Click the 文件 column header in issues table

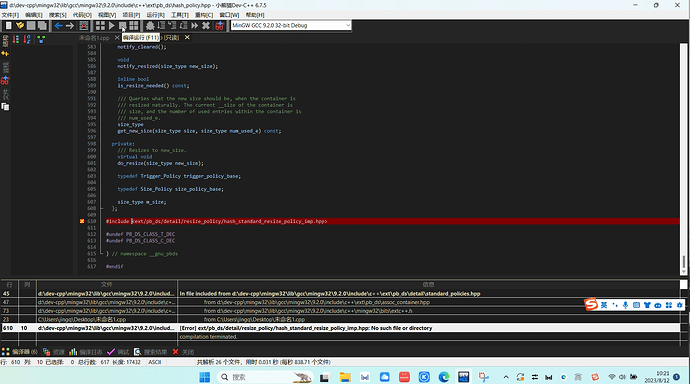tap(107, 285)
